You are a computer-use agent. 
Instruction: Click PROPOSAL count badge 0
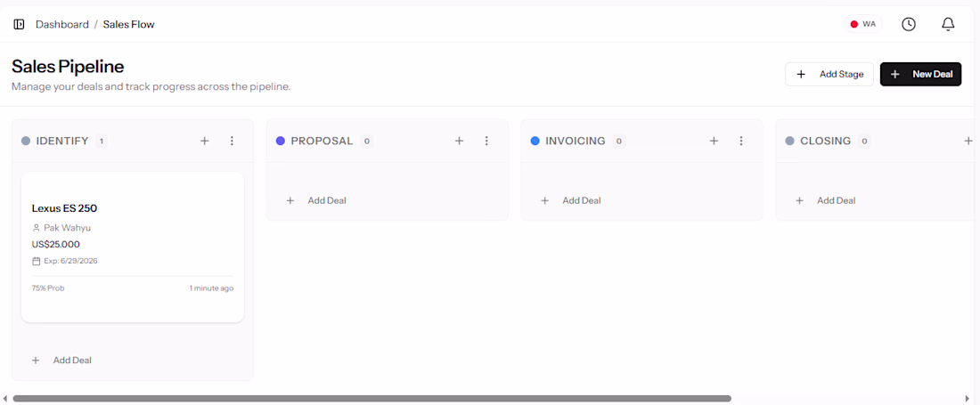pos(367,141)
